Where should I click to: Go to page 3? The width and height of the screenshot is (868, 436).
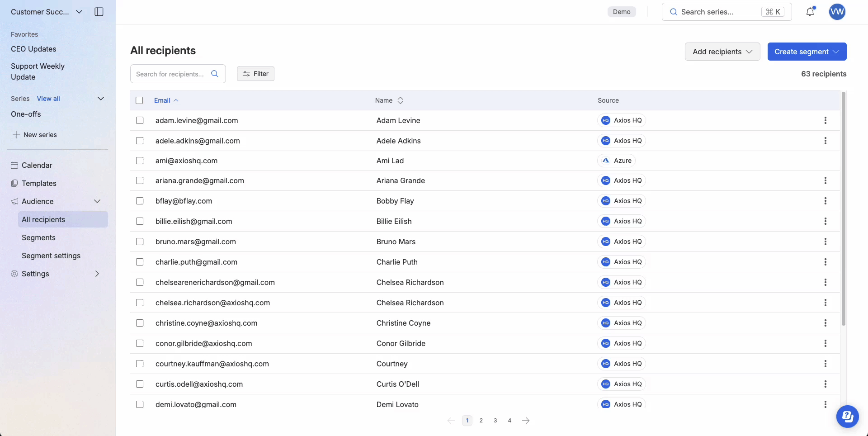[495, 421]
